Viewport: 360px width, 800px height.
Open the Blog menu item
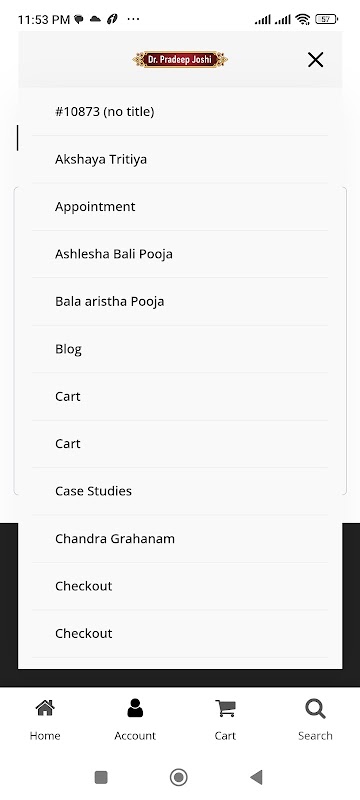click(x=180, y=349)
